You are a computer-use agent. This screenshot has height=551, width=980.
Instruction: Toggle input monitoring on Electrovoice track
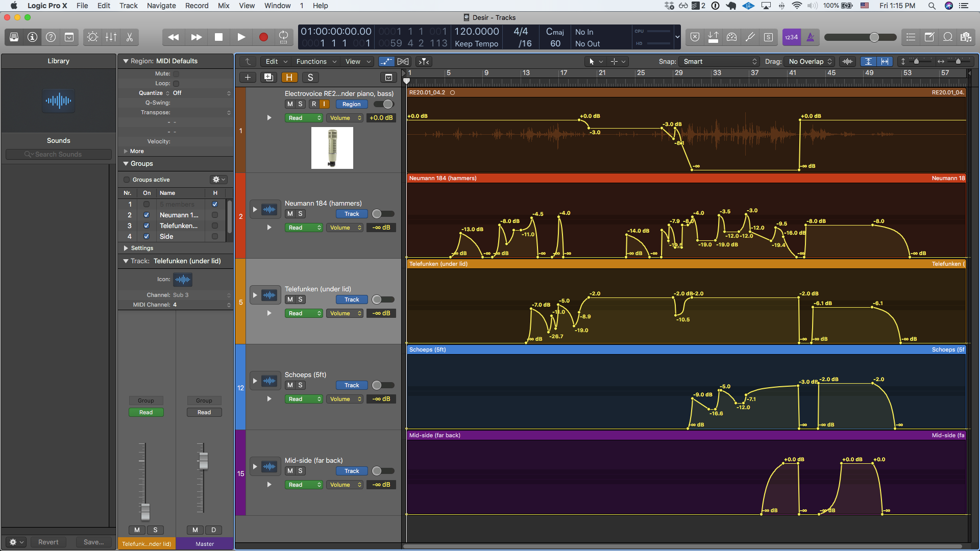coord(324,104)
